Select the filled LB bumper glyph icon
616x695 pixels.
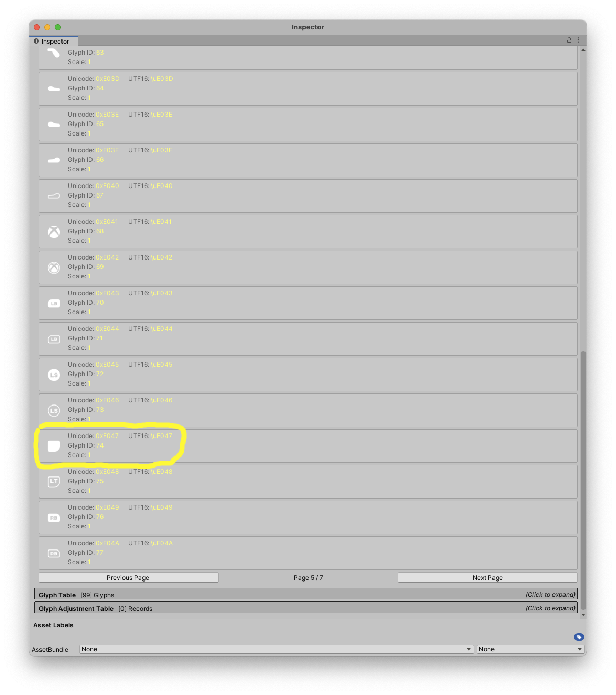tap(54, 303)
